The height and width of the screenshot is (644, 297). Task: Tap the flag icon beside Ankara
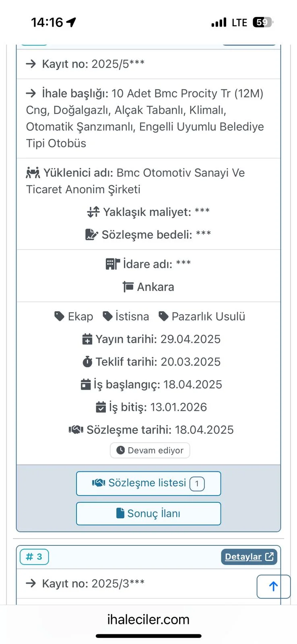tap(128, 287)
